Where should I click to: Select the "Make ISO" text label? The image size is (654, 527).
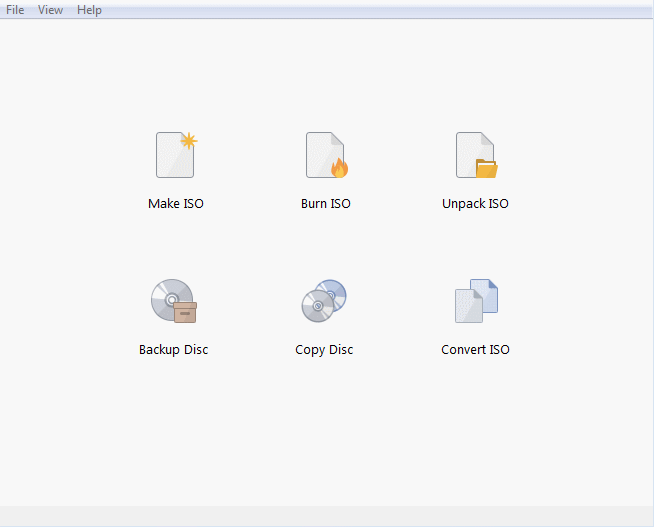point(175,204)
